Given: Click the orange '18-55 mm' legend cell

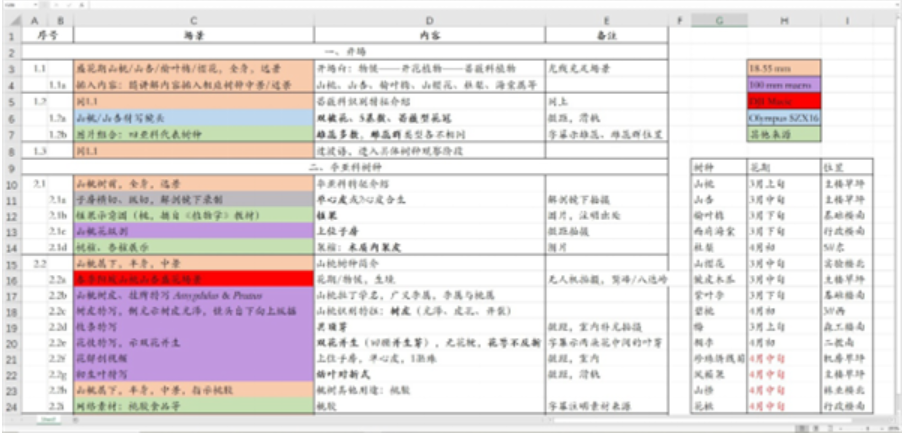Looking at the screenshot, I should coord(784,68).
